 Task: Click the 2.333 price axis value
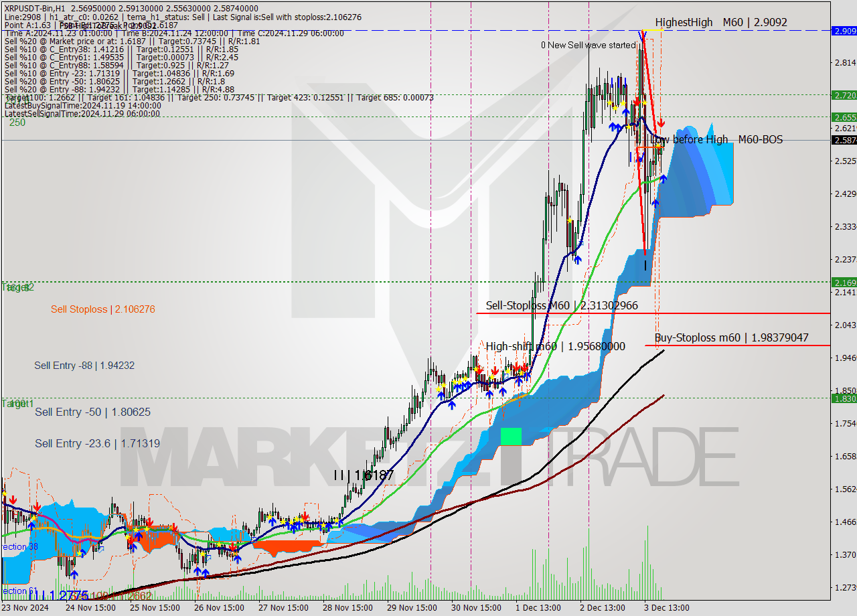[845, 227]
